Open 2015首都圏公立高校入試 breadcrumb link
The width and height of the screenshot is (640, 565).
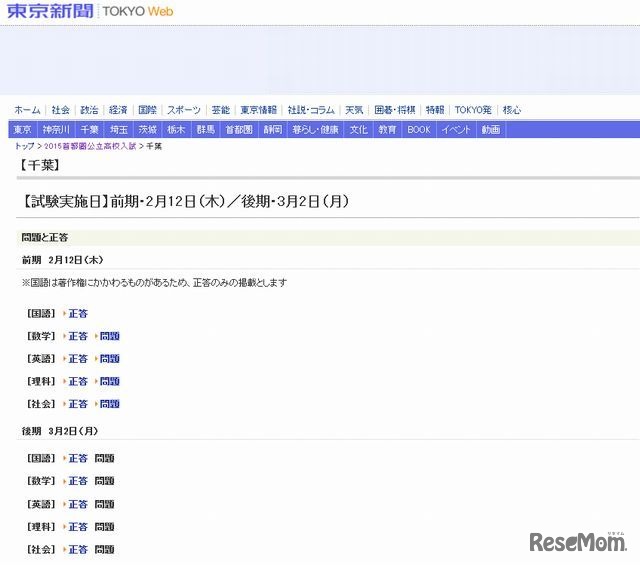click(90, 146)
